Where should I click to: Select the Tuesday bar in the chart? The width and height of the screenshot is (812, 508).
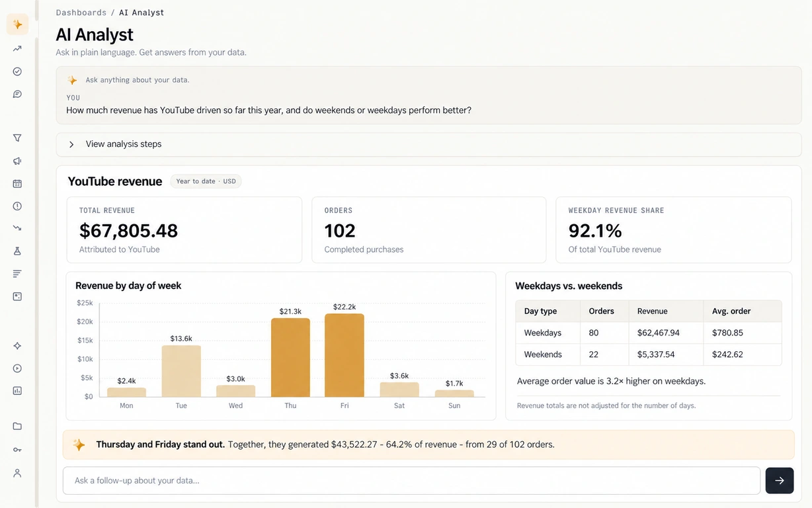pyautogui.click(x=181, y=371)
